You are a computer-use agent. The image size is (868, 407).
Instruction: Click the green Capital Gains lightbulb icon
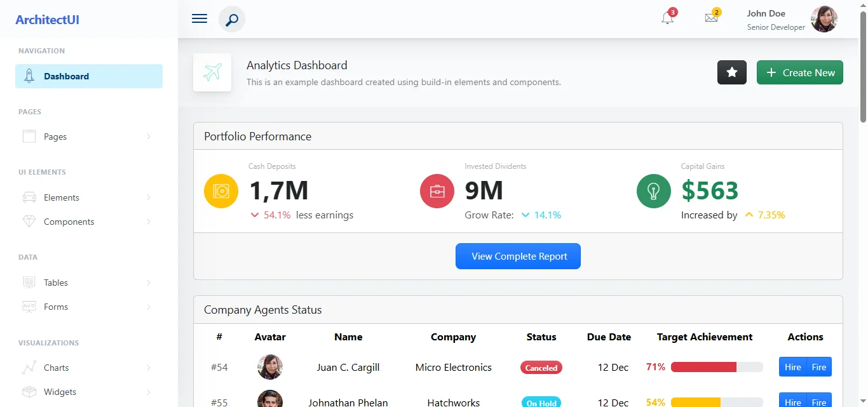pyautogui.click(x=653, y=190)
